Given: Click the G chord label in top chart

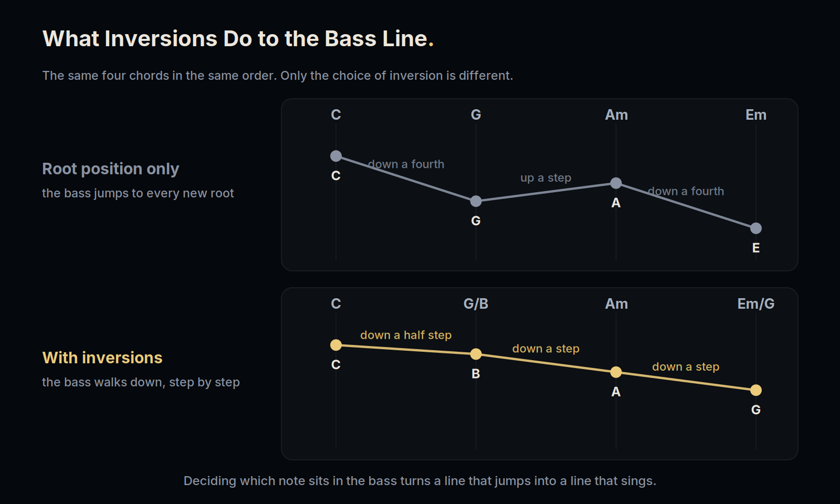Looking at the screenshot, I should click(x=476, y=115).
